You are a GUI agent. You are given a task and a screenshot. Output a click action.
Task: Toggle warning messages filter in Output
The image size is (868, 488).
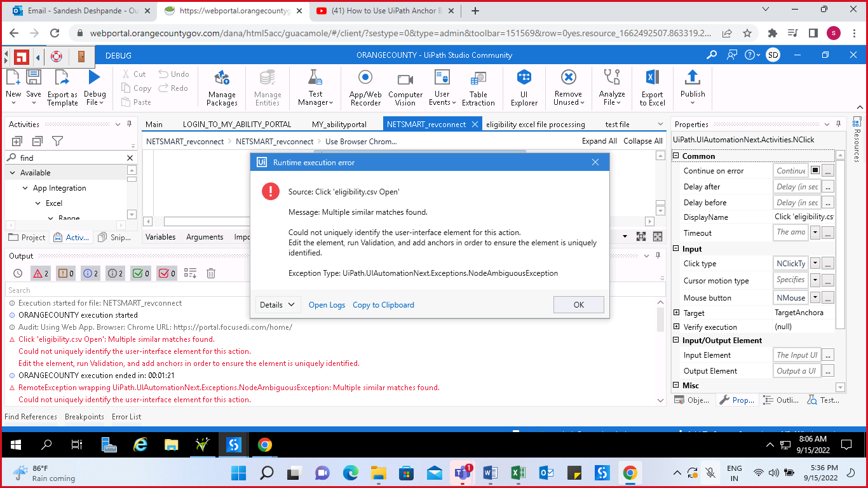(x=66, y=273)
